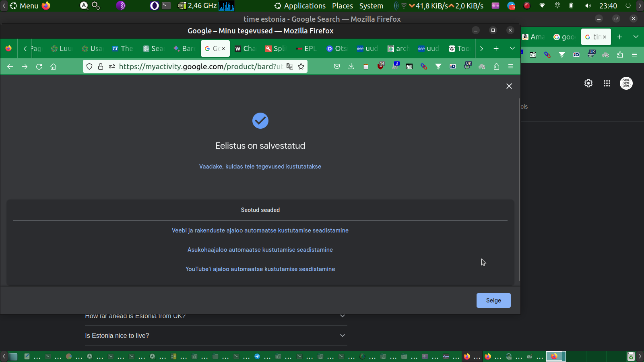Launch the terminal from the top panel launcher
Screen dimensions: 644x362
(166, 6)
